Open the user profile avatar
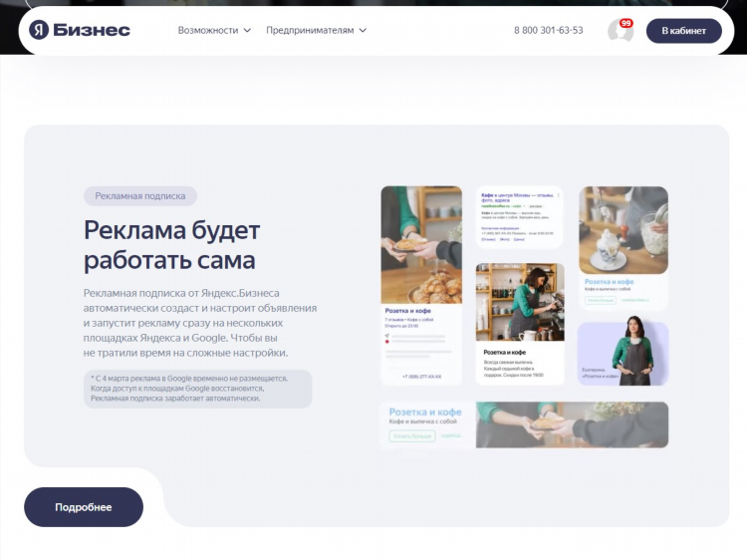Screen dimensions: 747x560 [x=621, y=31]
